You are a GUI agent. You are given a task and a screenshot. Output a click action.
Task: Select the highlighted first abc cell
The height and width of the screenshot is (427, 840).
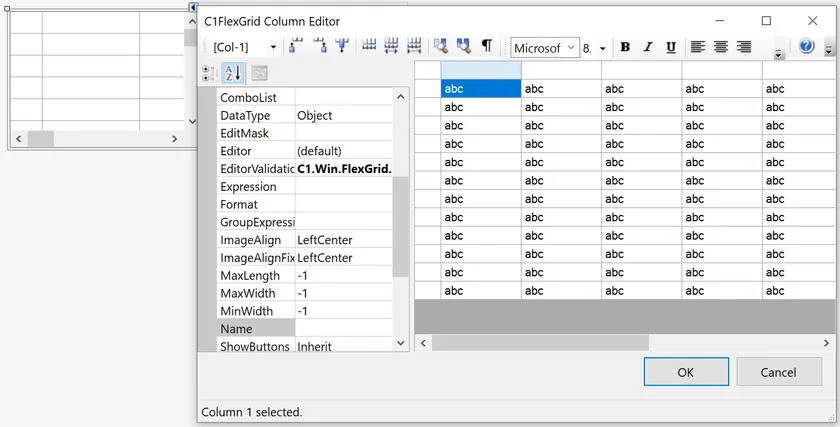coord(480,89)
